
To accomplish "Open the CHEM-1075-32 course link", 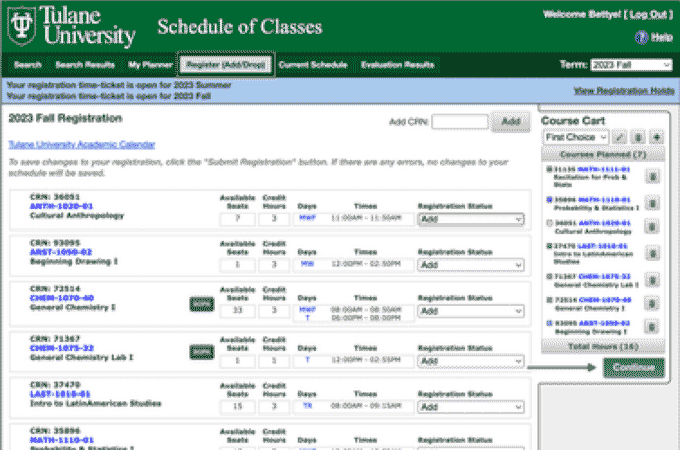I will click(62, 348).
